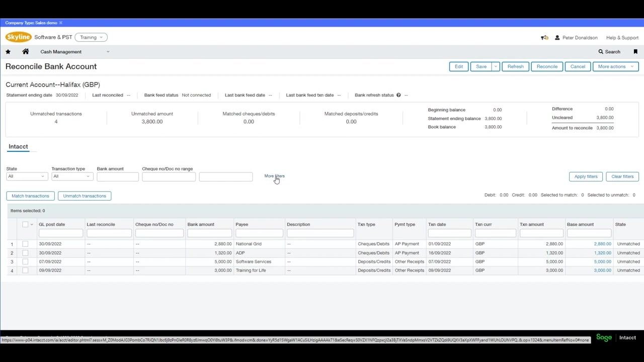Click Clear filters button

point(622,176)
